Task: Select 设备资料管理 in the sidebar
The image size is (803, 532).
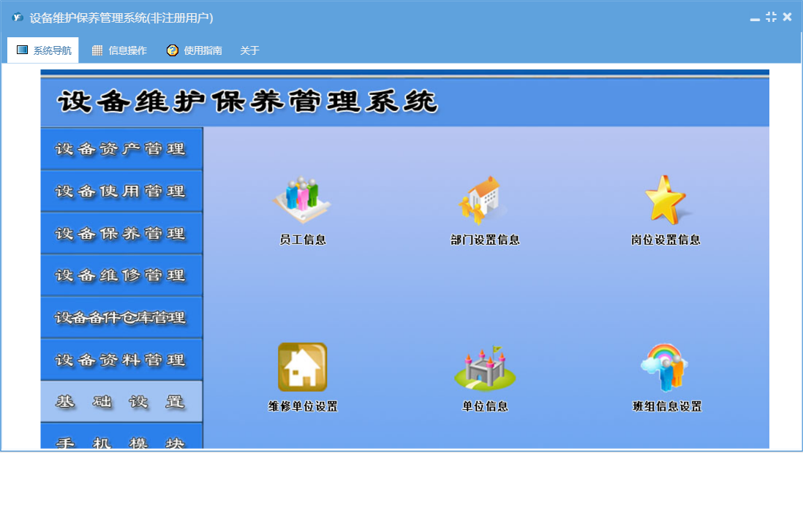Action: pos(121,360)
